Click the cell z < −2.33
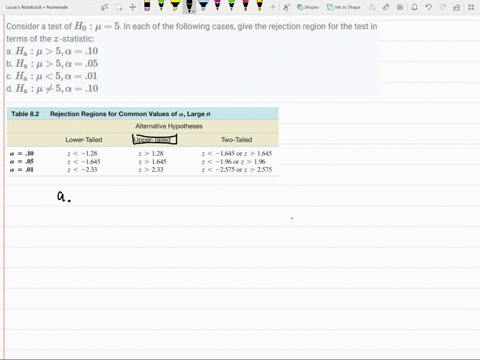The width and height of the screenshot is (480, 360). 82,170
